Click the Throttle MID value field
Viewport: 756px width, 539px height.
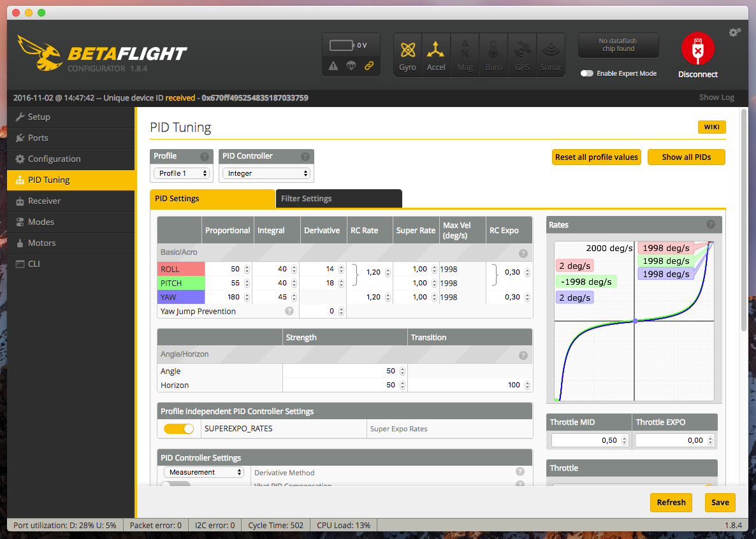click(x=589, y=440)
